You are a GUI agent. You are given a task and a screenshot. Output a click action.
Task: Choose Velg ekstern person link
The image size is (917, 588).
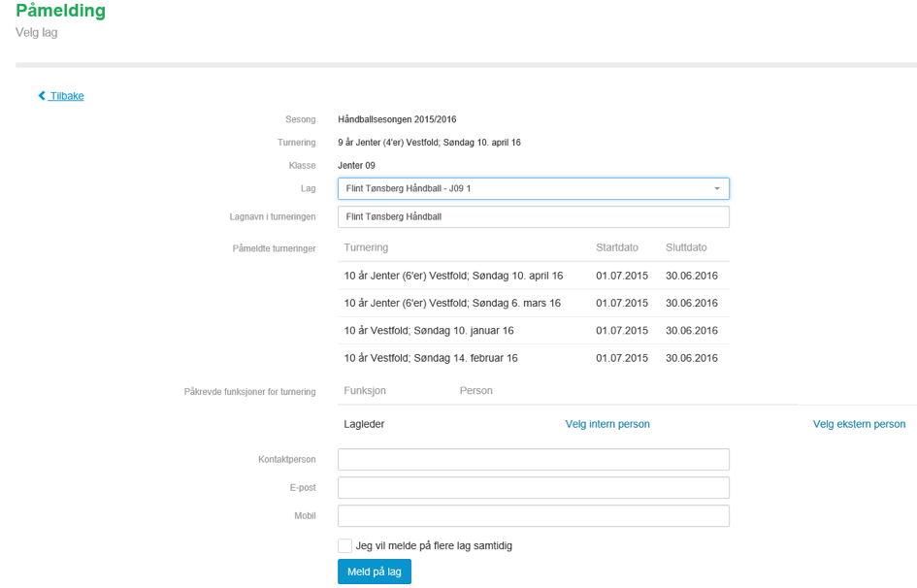[859, 424]
